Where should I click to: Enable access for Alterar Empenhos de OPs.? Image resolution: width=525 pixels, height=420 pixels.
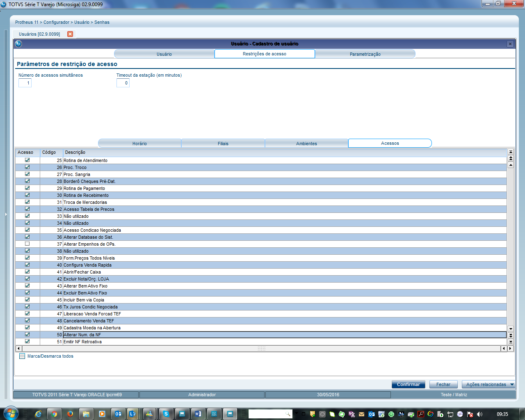[27, 244]
